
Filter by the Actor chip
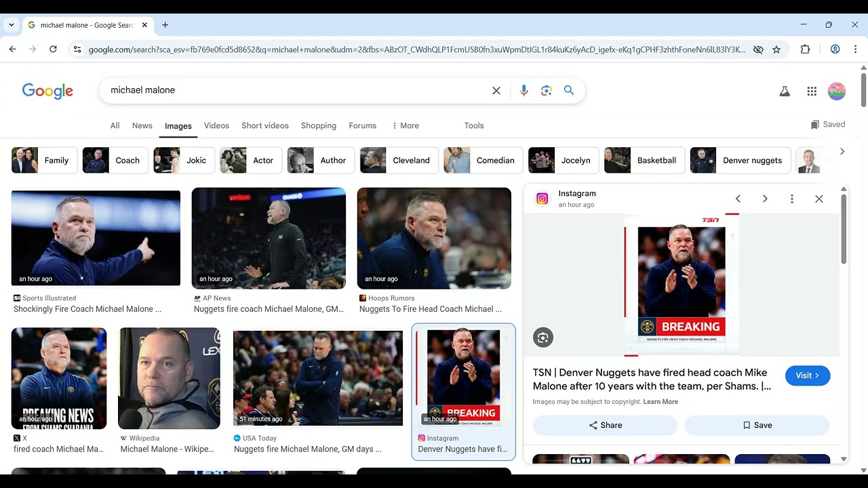(251, 161)
